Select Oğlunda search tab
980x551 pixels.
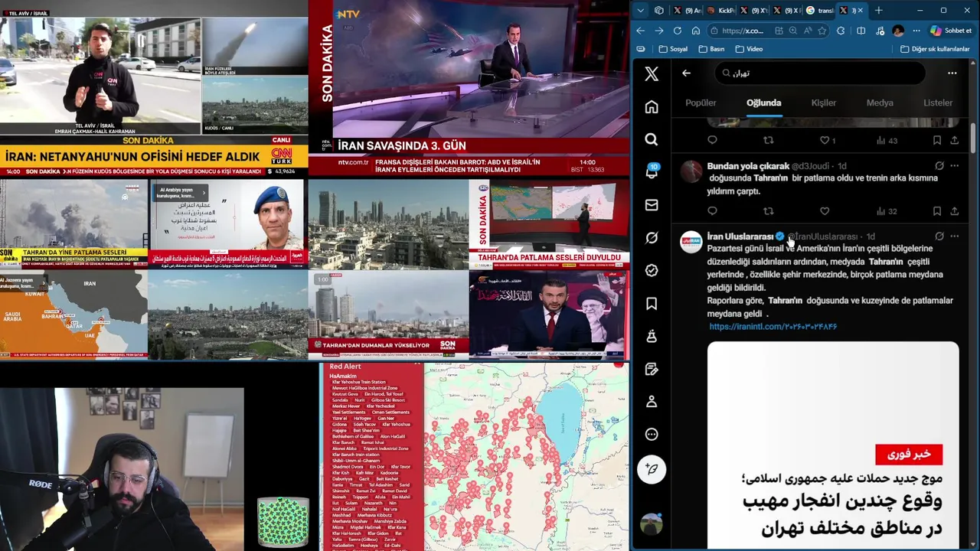(763, 103)
